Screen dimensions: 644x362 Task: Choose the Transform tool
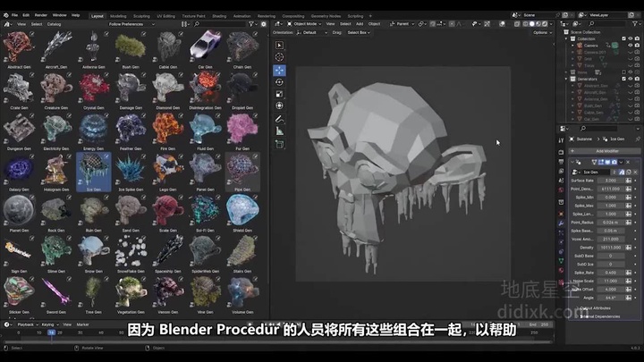tap(279, 105)
